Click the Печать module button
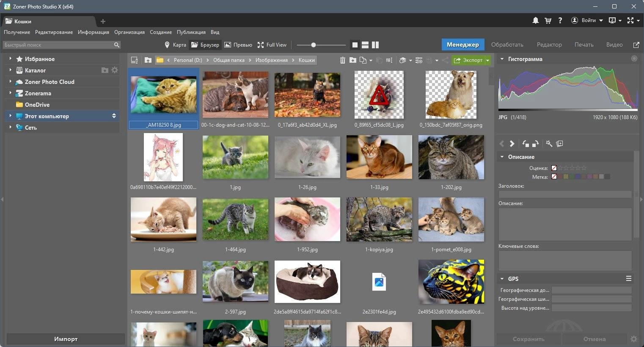Viewport: 644px width, 347px height. [x=584, y=44]
